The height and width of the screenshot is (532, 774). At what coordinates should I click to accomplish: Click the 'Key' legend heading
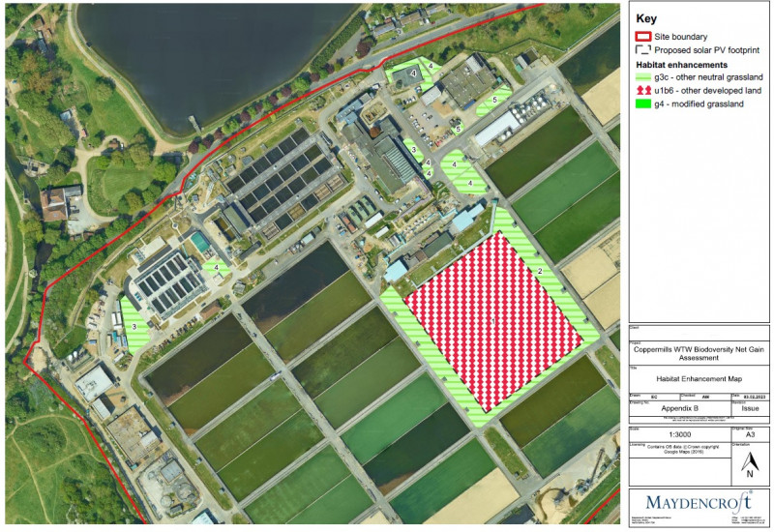pos(646,18)
